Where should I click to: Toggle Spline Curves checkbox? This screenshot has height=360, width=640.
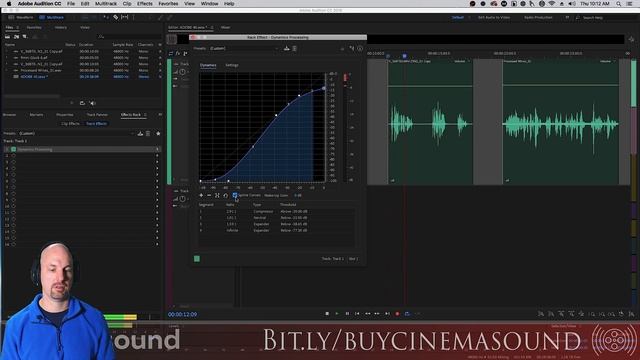(235, 196)
